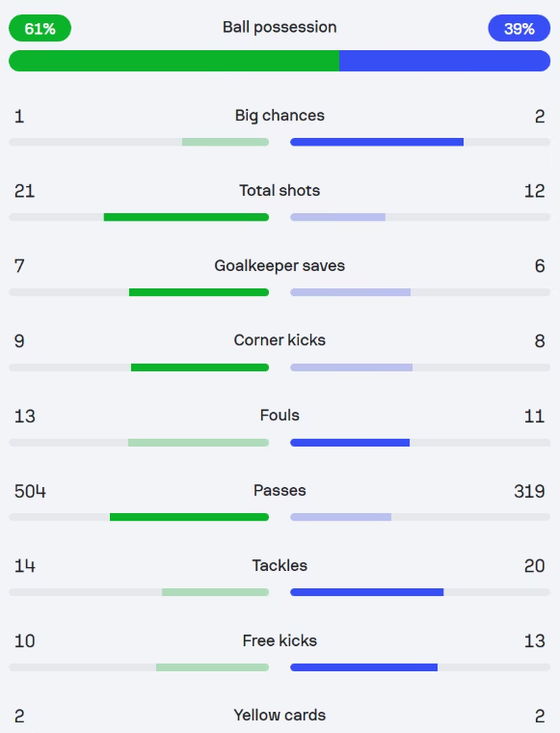Select the Goalkeeper saves label
Screen dimensions: 560x733
coord(280,265)
